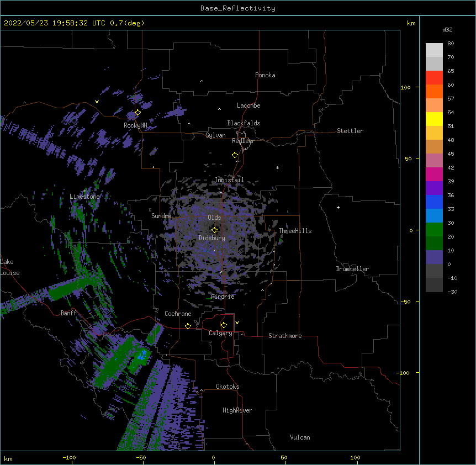Click the magenta 42 dBZ legend swatch
Image resolution: width=476 pixels, height=465 pixels.
(x=434, y=174)
